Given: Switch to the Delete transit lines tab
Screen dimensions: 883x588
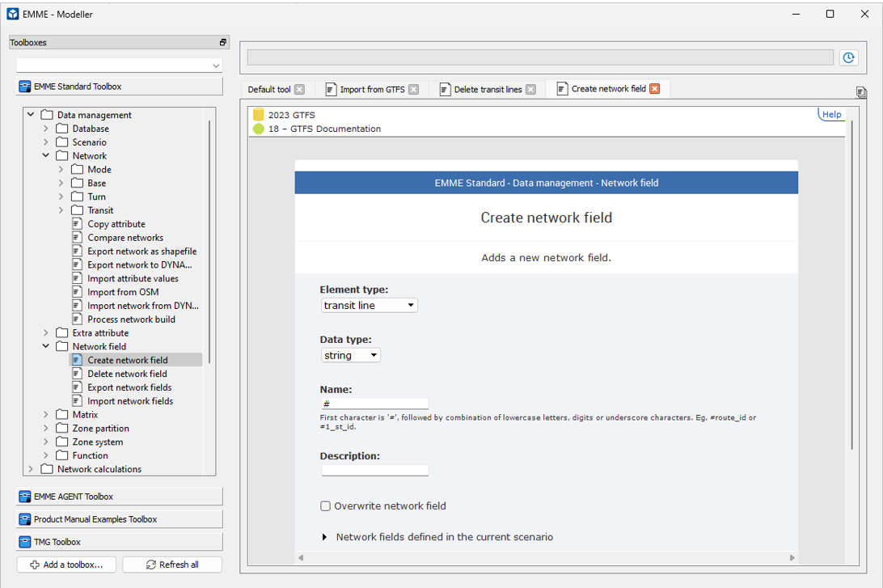Looking at the screenshot, I should click(488, 90).
